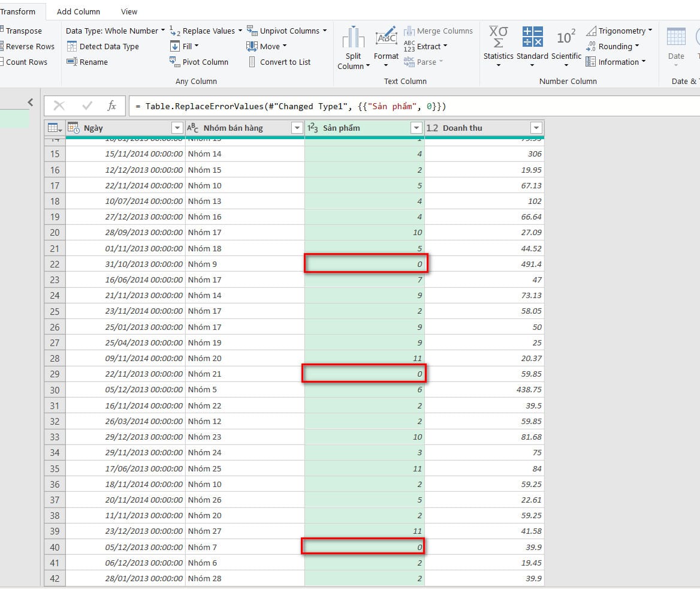
Task: Cancel the formula with the X button
Action: (59, 106)
